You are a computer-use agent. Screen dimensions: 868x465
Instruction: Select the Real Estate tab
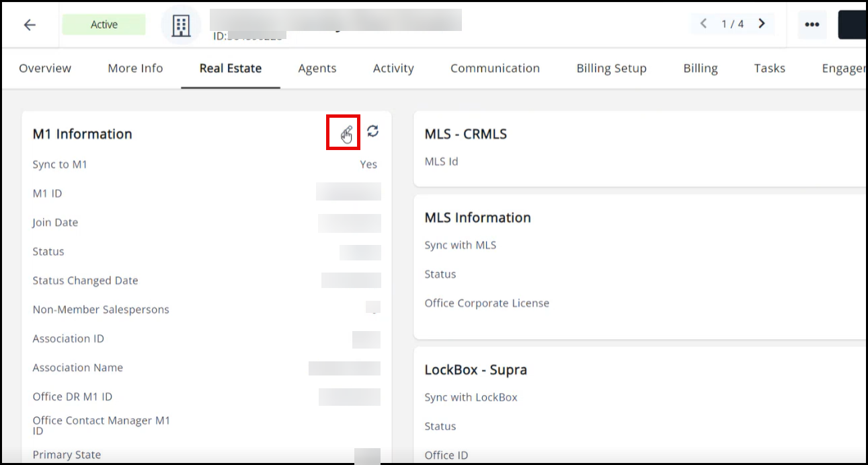231,68
